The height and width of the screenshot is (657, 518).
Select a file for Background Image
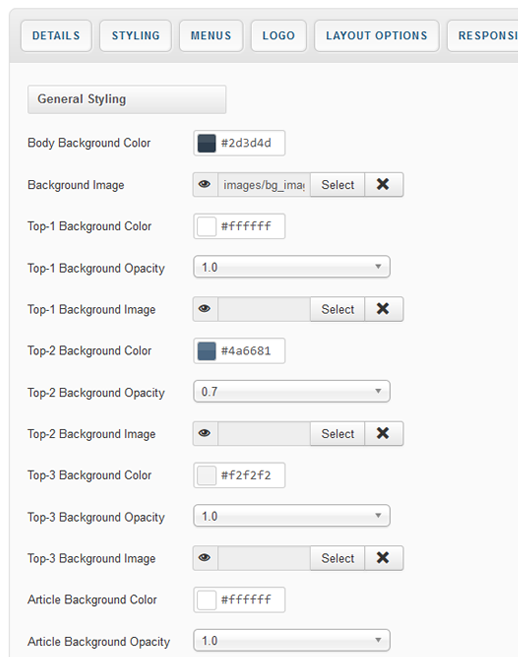point(337,184)
